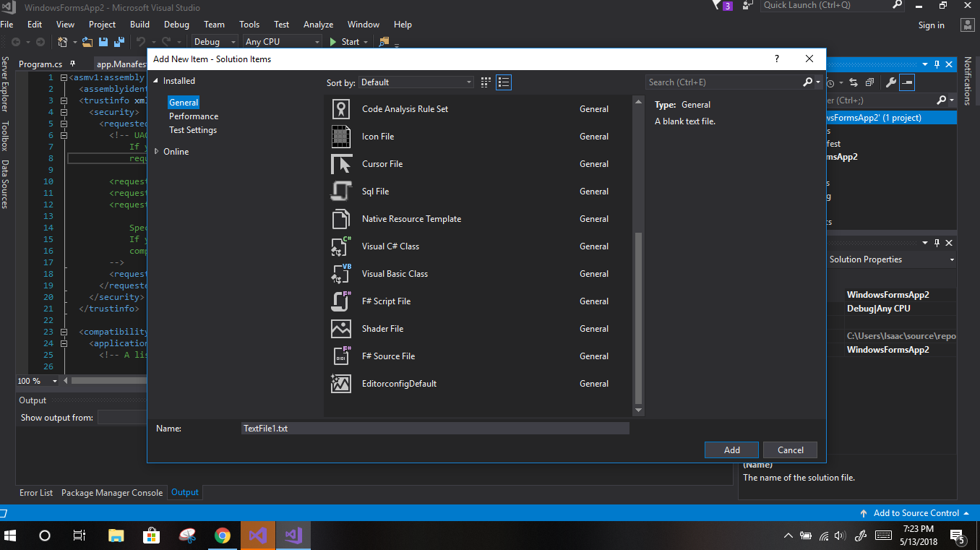Select the Test Settings category
Screen dimensions: 980x550
pyautogui.click(x=193, y=130)
